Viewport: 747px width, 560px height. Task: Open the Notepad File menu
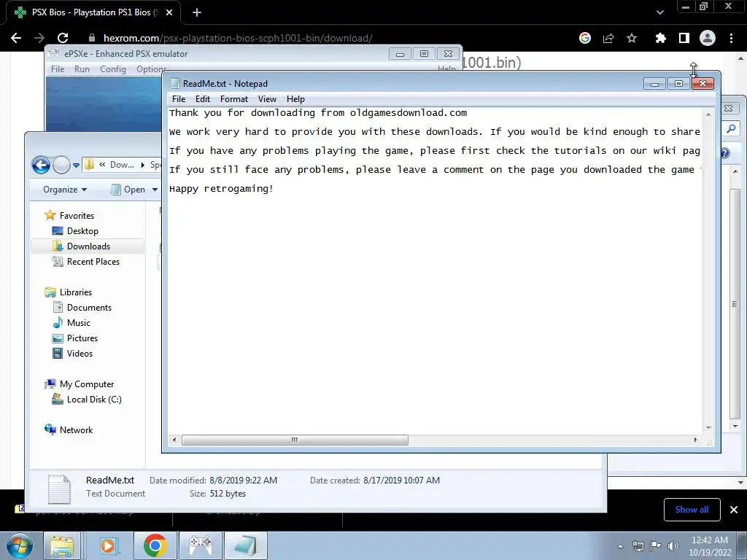click(x=179, y=99)
